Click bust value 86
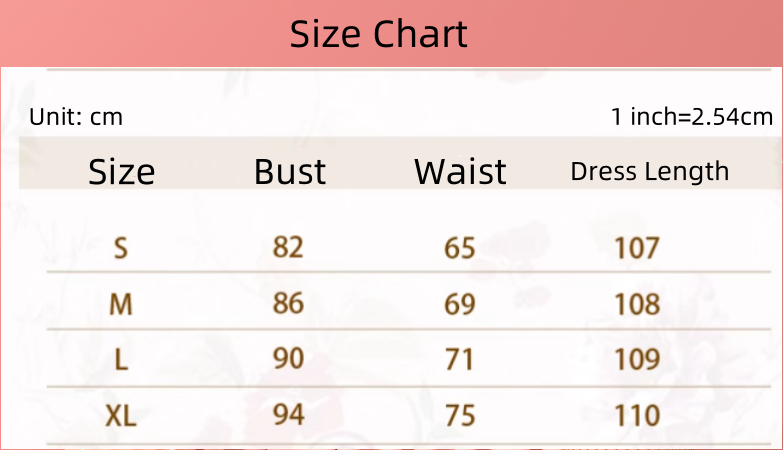Viewport: 783px width, 450px height. (x=288, y=302)
